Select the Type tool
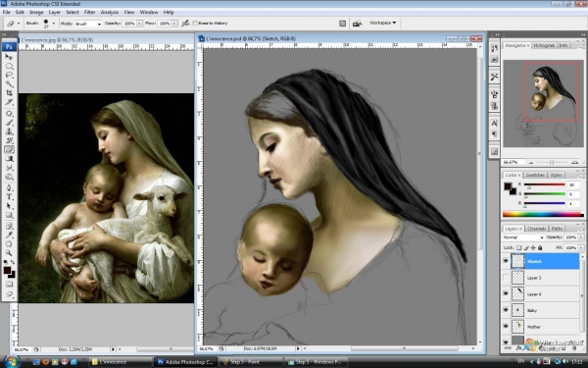 tap(9, 197)
